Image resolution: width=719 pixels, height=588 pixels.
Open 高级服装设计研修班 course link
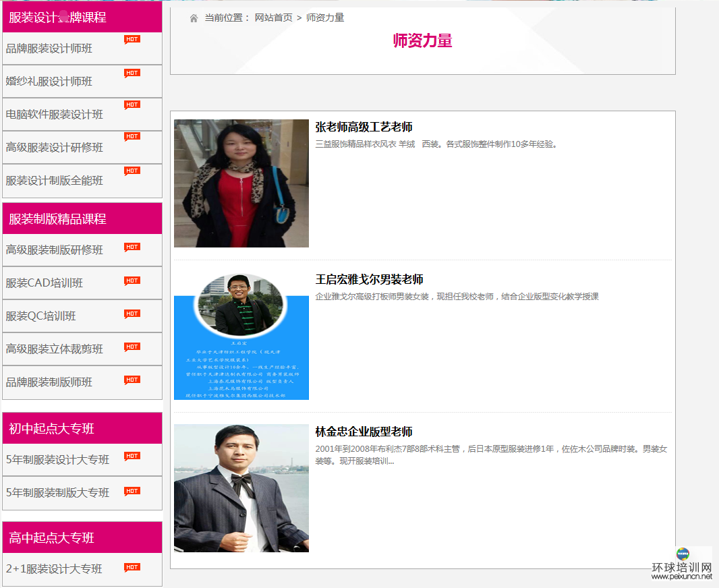[x=54, y=148]
